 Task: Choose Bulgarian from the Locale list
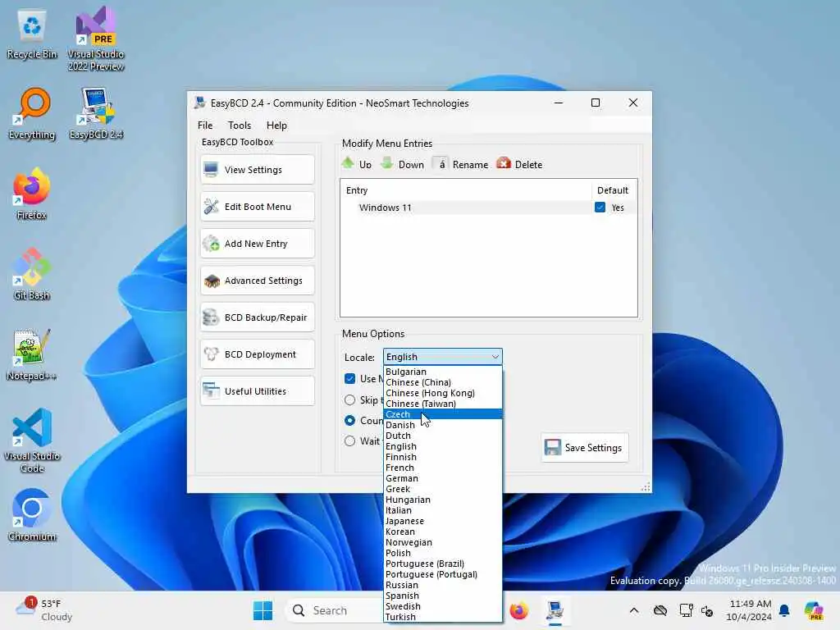coord(442,372)
